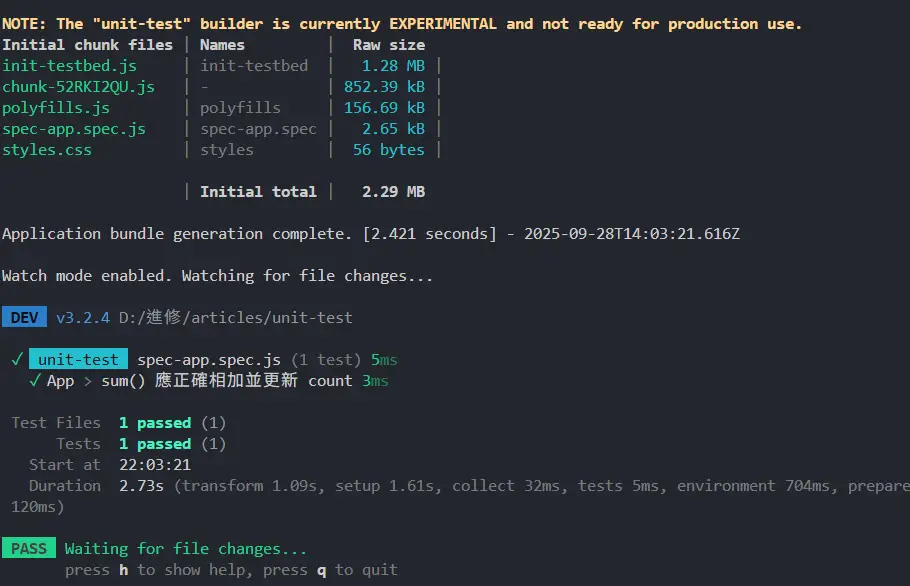Viewport: 910px width, 586px height.
Task: Click the green PASS badge
Action: (29, 548)
